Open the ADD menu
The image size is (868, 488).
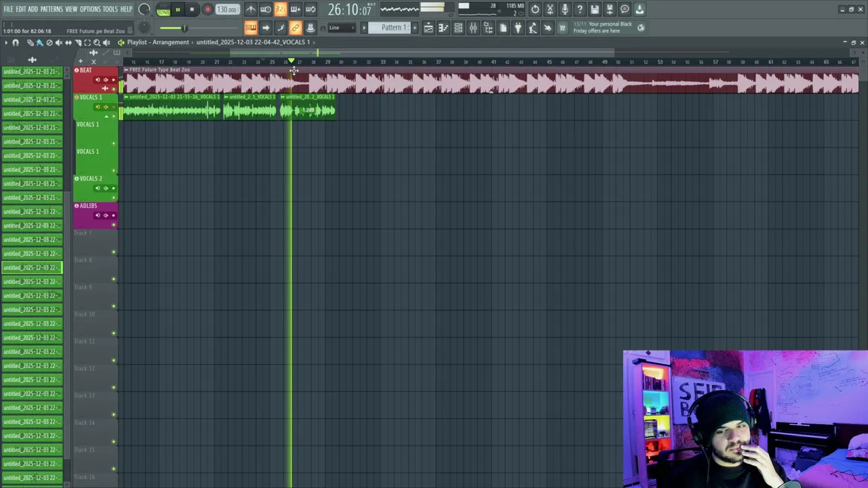[x=33, y=9]
